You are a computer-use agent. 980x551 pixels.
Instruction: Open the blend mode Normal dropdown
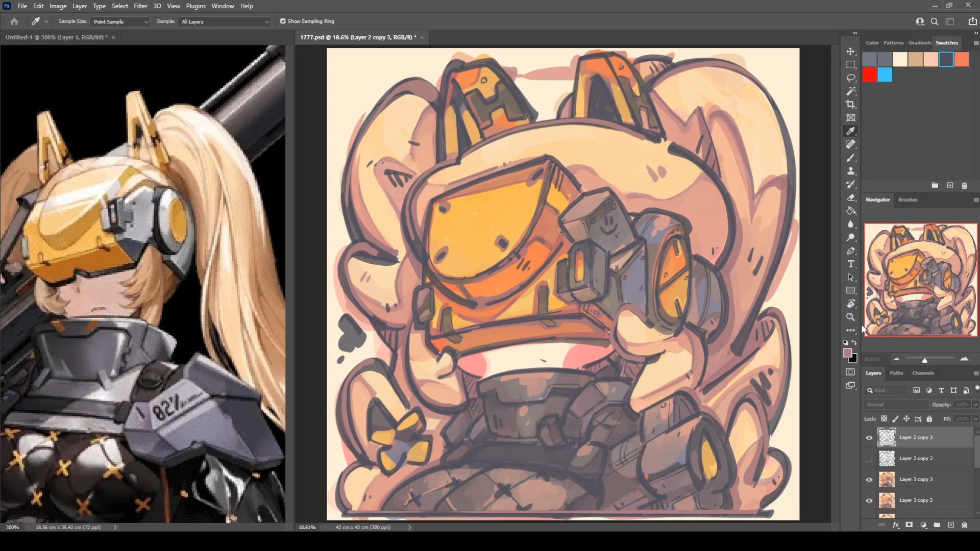pyautogui.click(x=896, y=405)
